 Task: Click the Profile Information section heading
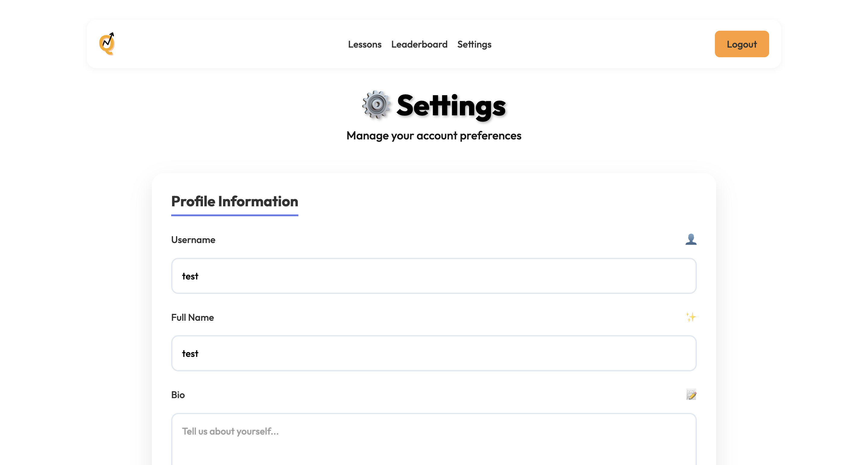[x=234, y=201]
